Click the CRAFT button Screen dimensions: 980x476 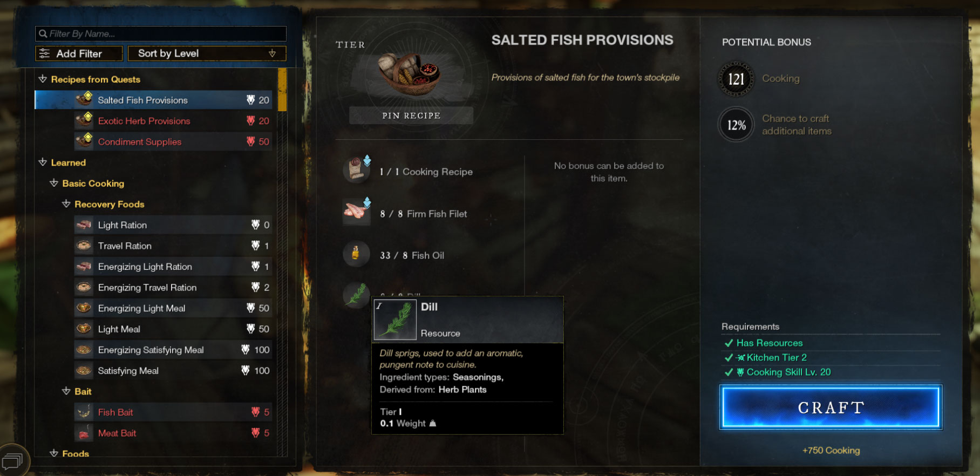831,407
